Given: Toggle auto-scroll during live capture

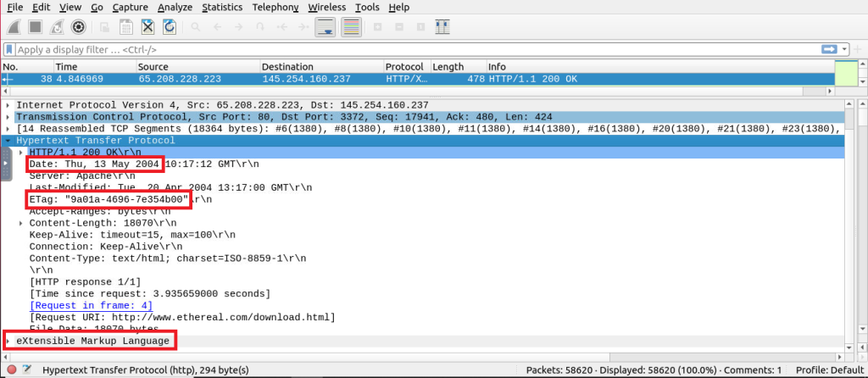Looking at the screenshot, I should (x=325, y=26).
